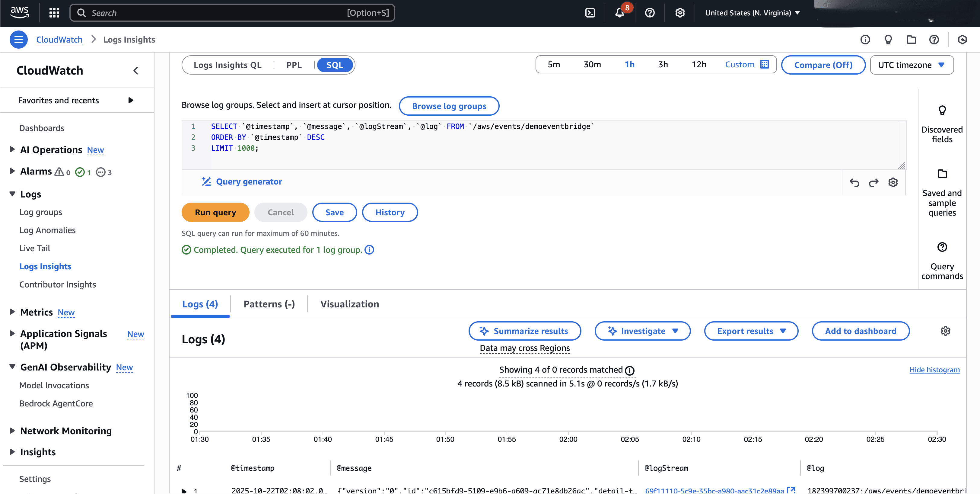
Task: Run the SQL query
Action: click(215, 212)
